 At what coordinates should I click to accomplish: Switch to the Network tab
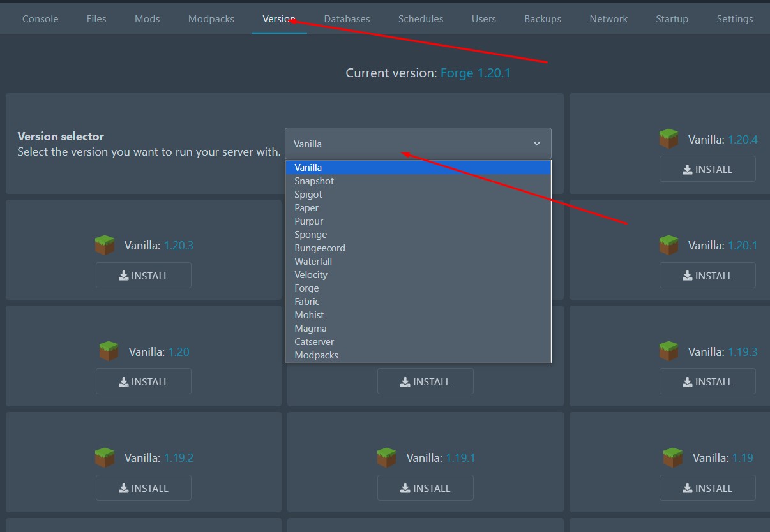(608, 18)
